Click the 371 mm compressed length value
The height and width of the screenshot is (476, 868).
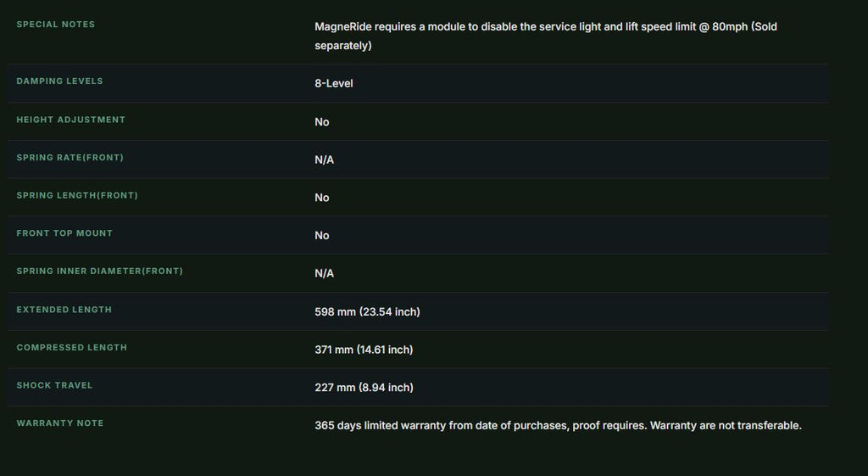coord(364,350)
